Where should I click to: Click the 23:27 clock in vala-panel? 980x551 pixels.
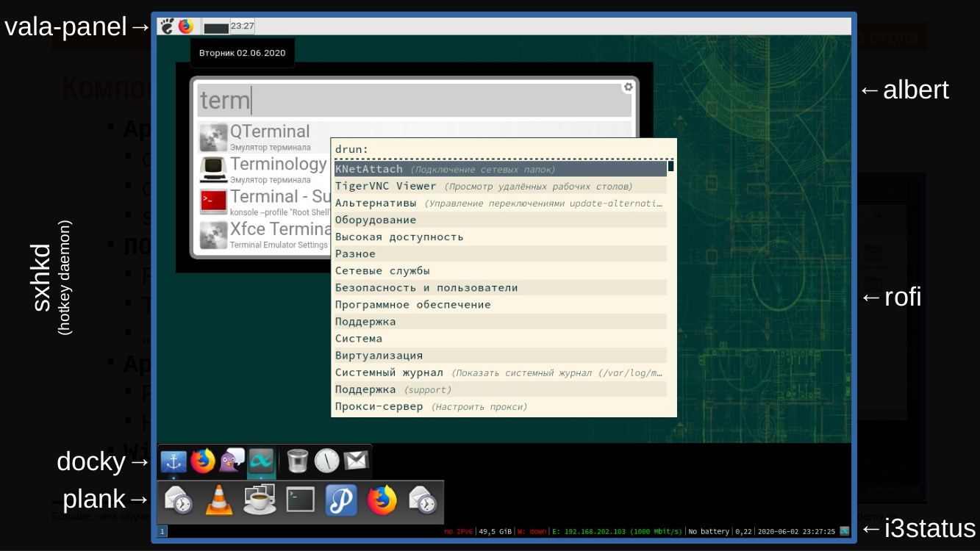pos(241,25)
